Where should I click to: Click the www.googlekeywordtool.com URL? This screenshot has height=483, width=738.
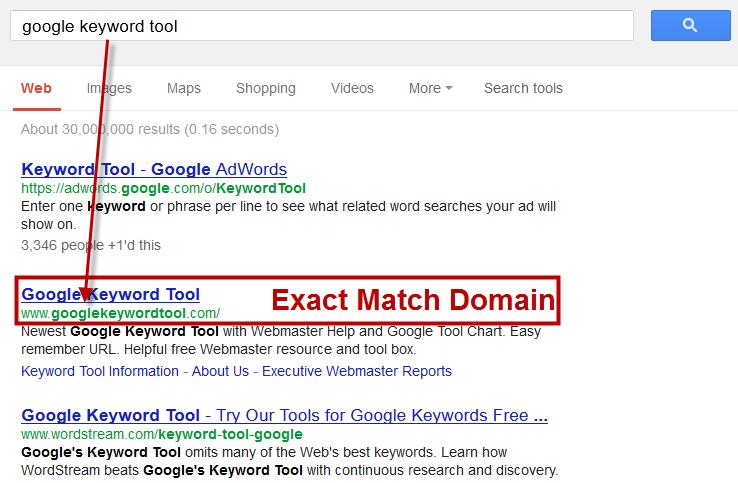(120, 313)
